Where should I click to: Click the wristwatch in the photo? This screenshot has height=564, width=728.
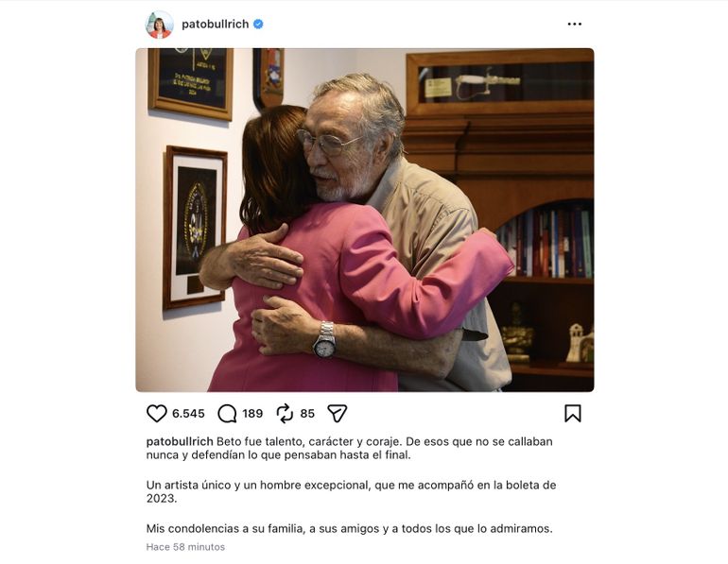(x=324, y=341)
